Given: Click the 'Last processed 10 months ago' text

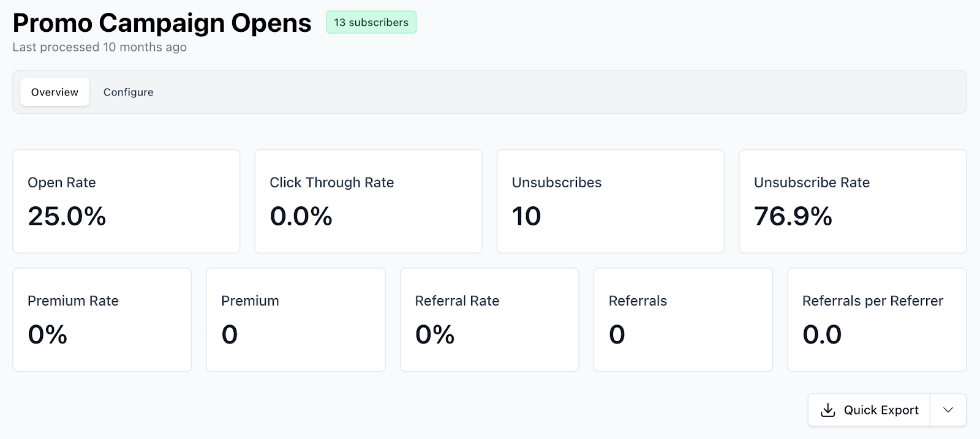Looking at the screenshot, I should (x=99, y=47).
